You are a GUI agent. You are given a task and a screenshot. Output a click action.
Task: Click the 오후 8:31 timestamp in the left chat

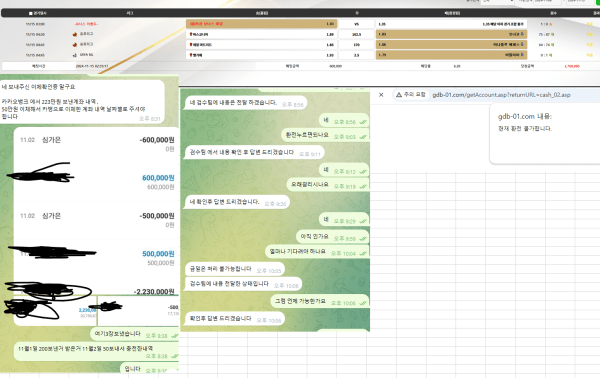point(150,119)
